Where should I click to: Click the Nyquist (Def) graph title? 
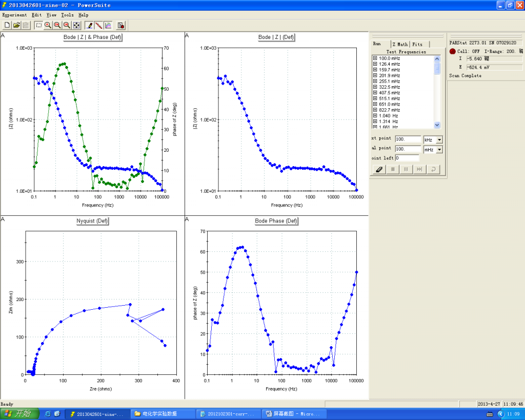[x=92, y=221]
